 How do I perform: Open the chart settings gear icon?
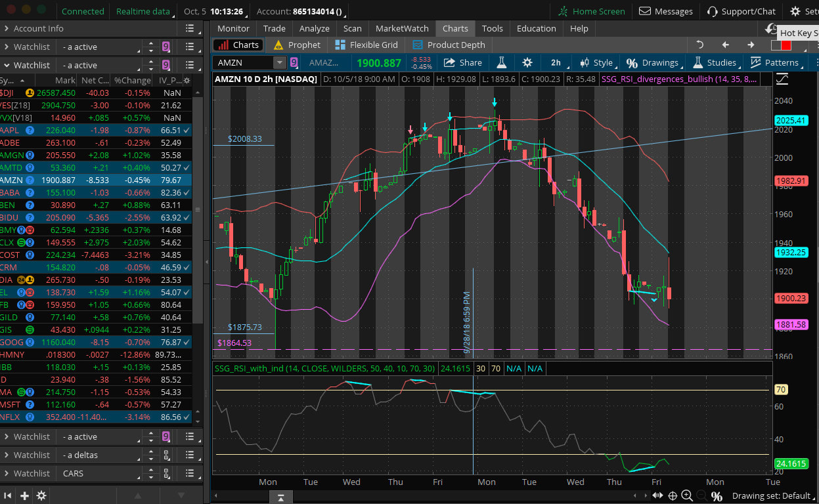[x=527, y=62]
